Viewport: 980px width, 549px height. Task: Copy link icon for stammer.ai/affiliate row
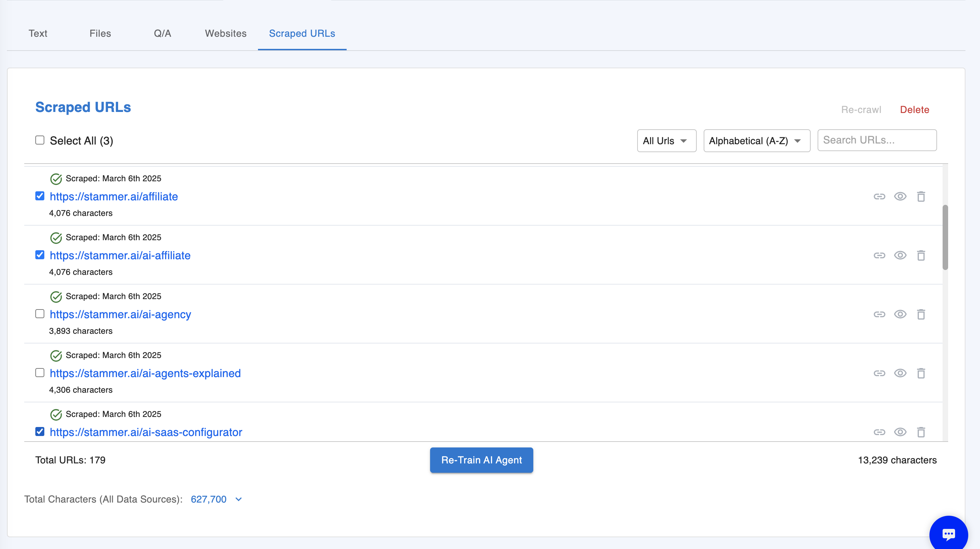tap(879, 197)
